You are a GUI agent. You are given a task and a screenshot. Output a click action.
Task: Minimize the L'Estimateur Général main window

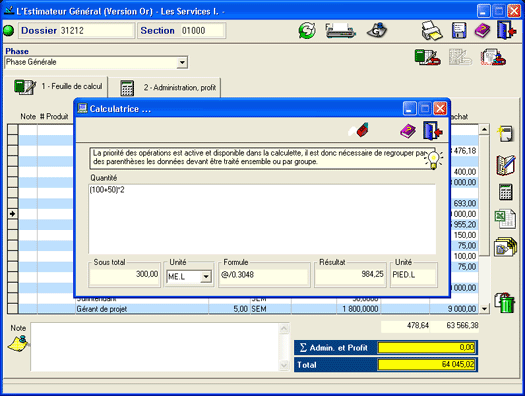(483, 11)
